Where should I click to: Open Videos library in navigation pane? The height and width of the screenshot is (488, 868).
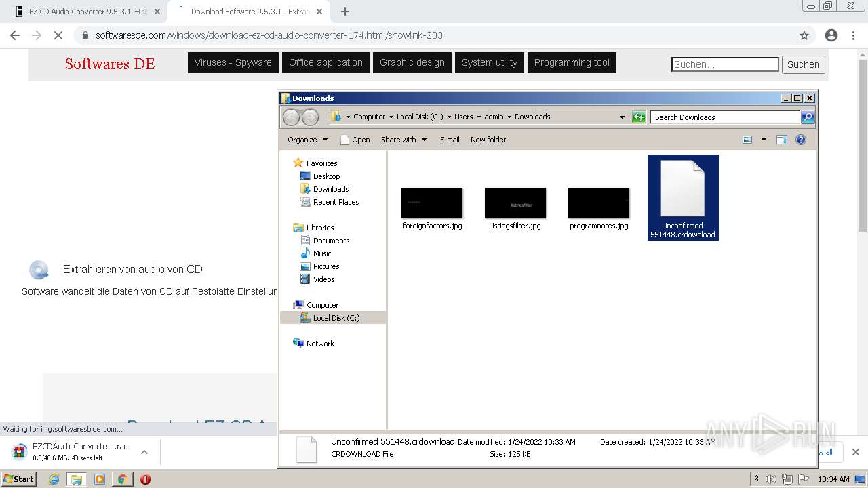323,279
